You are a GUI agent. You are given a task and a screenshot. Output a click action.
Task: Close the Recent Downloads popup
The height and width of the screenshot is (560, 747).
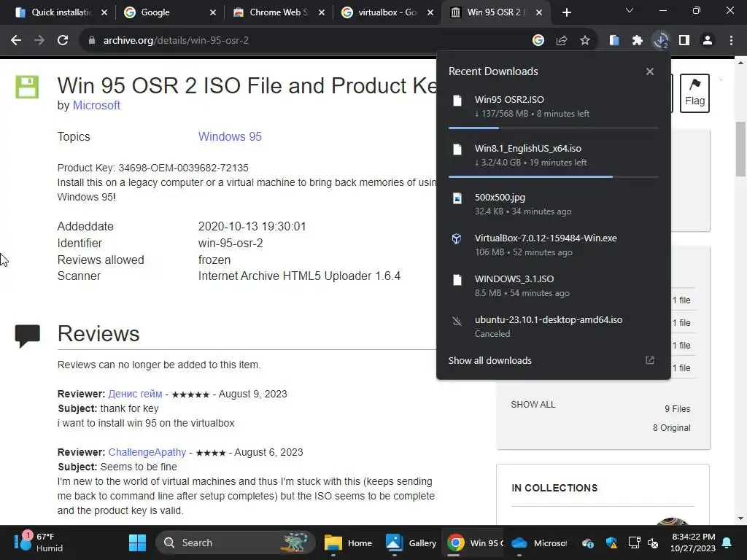tap(650, 71)
